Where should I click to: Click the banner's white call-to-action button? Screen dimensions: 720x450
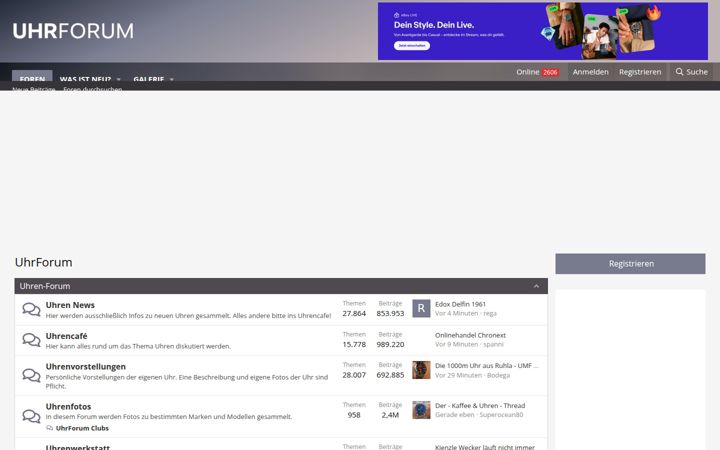pos(412,46)
